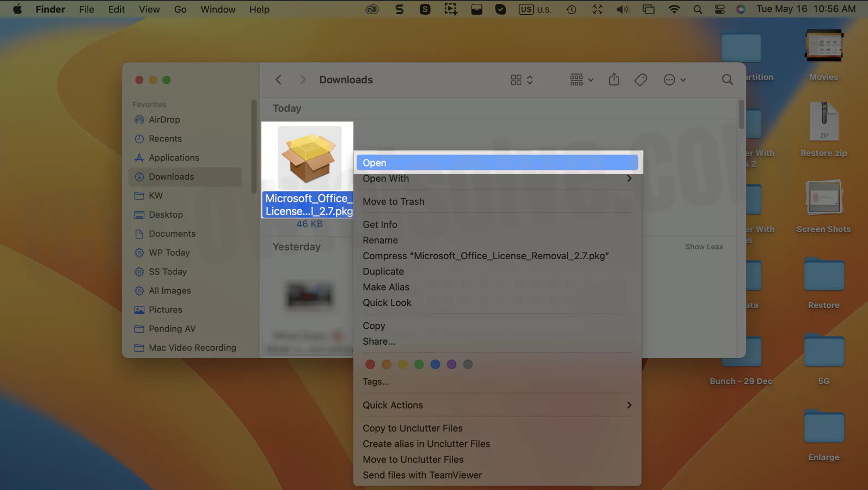Choose Get Info in context menu
Image resolution: width=868 pixels, height=490 pixels.
tap(380, 224)
